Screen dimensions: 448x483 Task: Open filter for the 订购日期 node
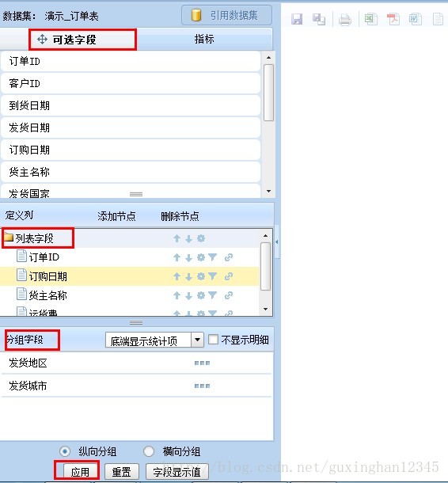212,276
